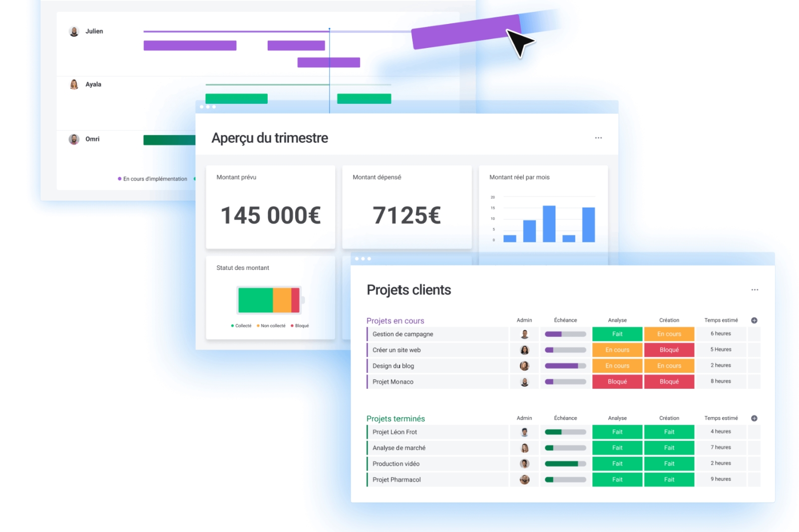Click the battery chart in Statut des montant
Viewport: 799px width, 532px height.
tap(270, 300)
